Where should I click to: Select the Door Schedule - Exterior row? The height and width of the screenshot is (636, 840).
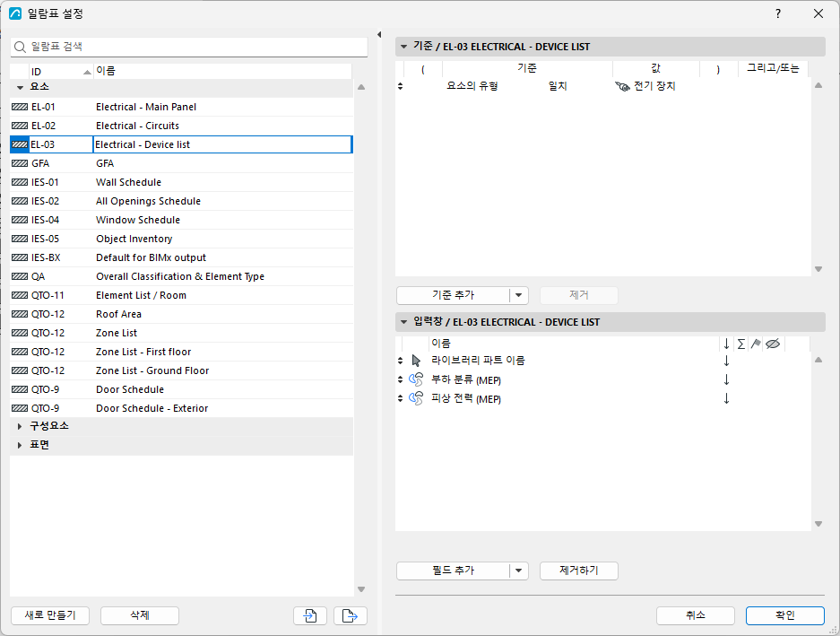(x=182, y=408)
